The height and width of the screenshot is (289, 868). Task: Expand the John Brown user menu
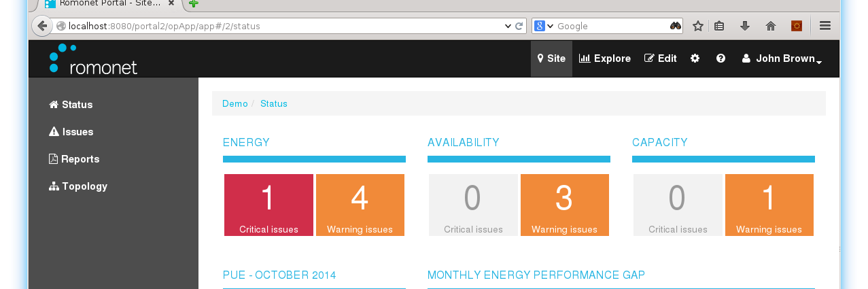pos(782,58)
